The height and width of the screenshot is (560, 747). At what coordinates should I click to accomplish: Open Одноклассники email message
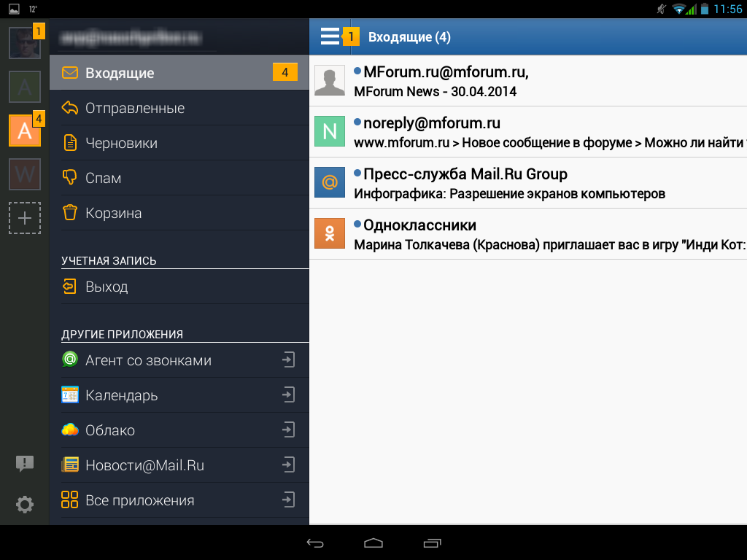click(528, 234)
